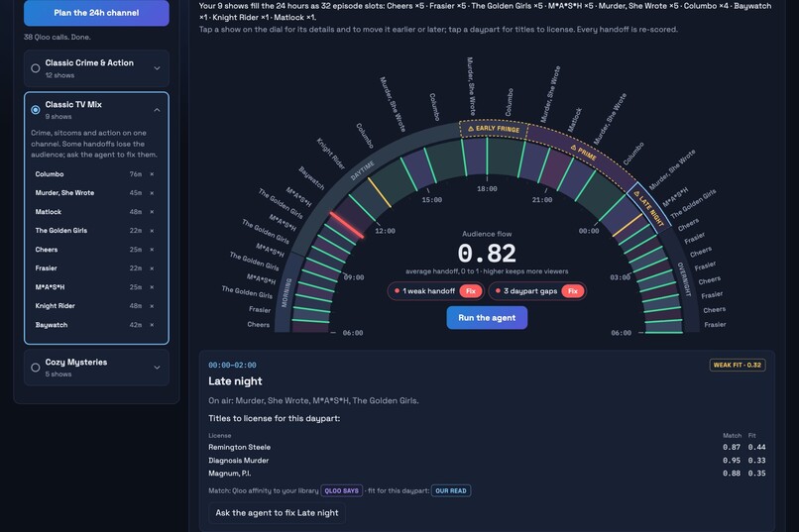Image resolution: width=799 pixels, height=532 pixels.
Task: Click the 18:00 time marker on dial
Action: click(487, 189)
